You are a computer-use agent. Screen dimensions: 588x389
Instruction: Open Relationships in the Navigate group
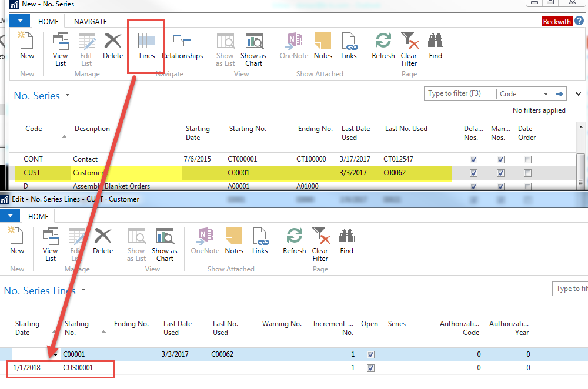pos(182,46)
